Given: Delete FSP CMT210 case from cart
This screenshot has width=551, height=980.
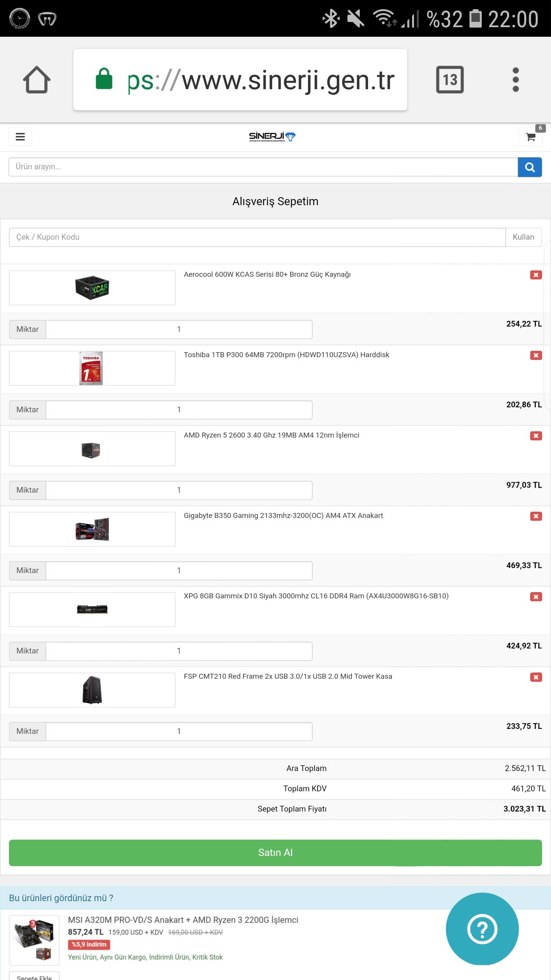Looking at the screenshot, I should tap(536, 677).
